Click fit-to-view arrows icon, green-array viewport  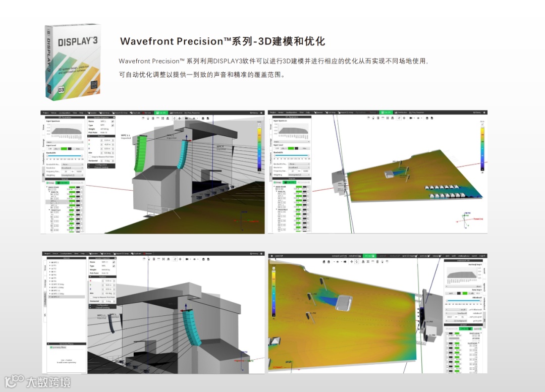pyautogui.click(x=162, y=118)
